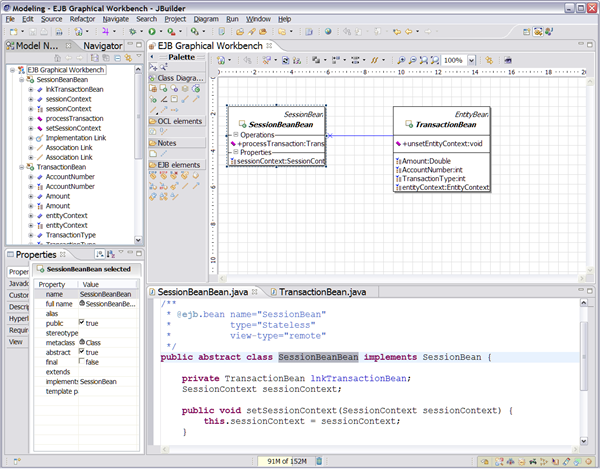Click the Run button in the main toolbar
The image size is (600, 469).
[x=153, y=32]
